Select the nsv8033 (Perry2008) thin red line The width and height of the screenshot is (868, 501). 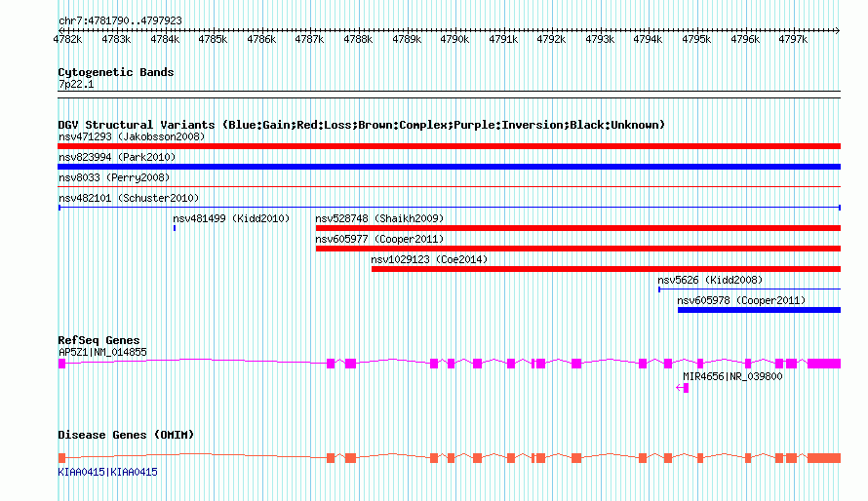pyautogui.click(x=449, y=187)
